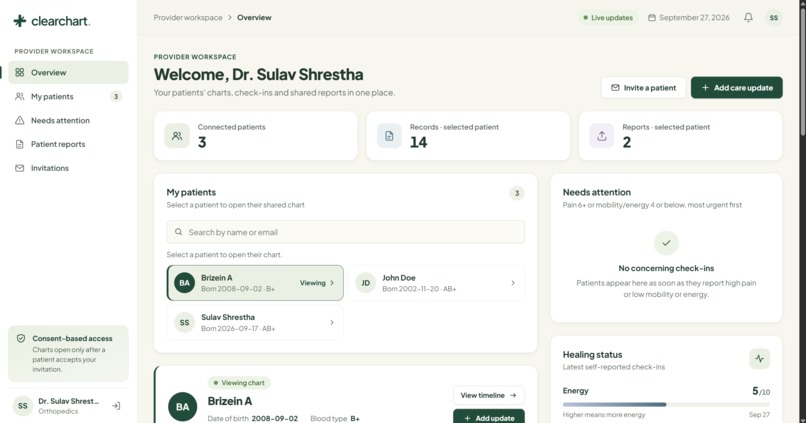Click Add update in Brizein chart

488,417
